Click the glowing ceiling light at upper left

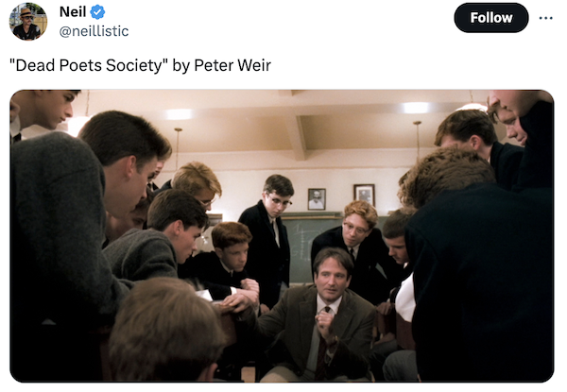coord(179,114)
